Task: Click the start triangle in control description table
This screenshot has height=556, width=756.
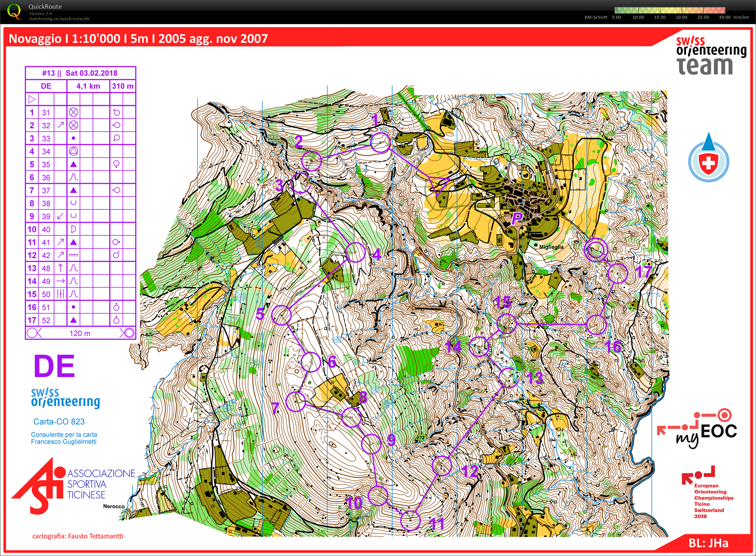Action: pyautogui.click(x=32, y=99)
